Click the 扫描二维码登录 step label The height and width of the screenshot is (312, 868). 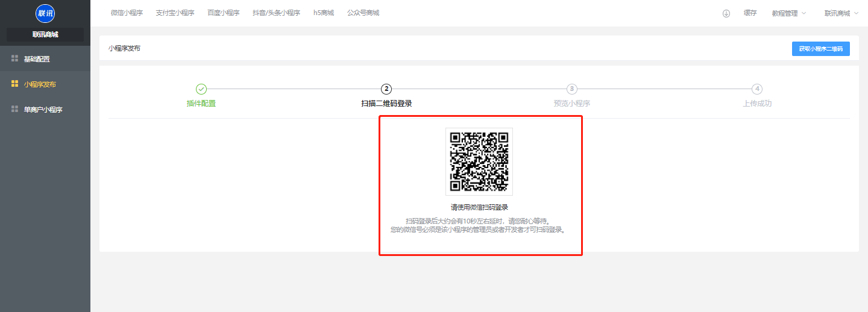(x=386, y=104)
